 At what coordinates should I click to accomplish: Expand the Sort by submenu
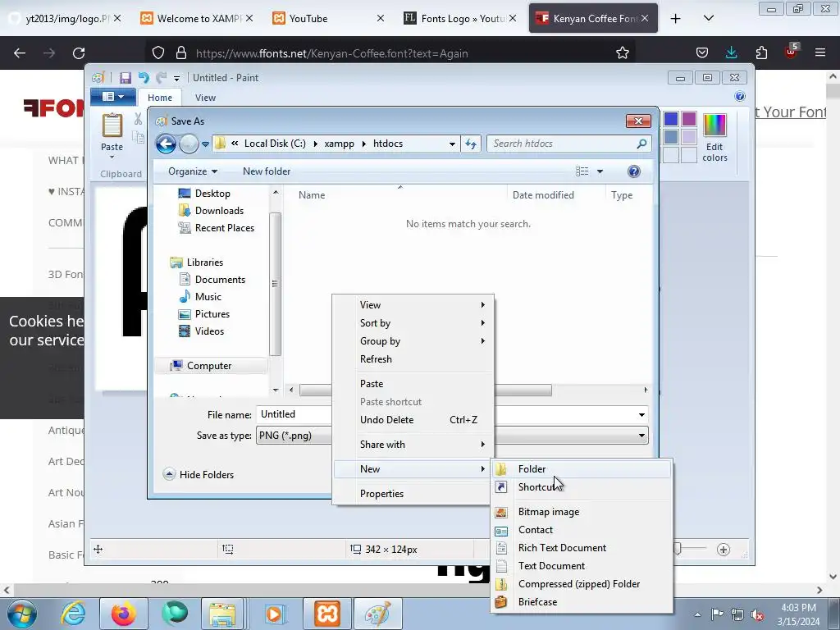point(413,323)
